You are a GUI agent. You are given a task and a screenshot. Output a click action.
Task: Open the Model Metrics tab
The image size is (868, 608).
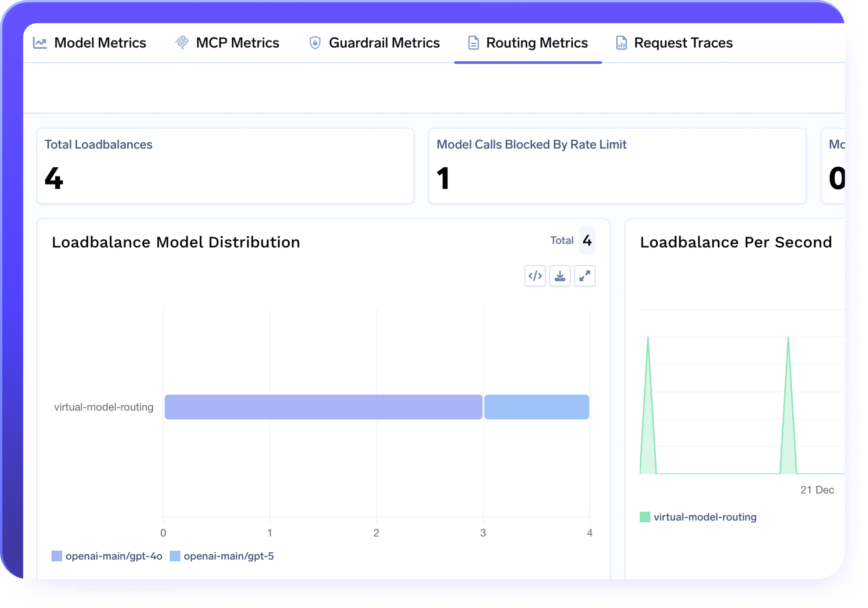91,42
